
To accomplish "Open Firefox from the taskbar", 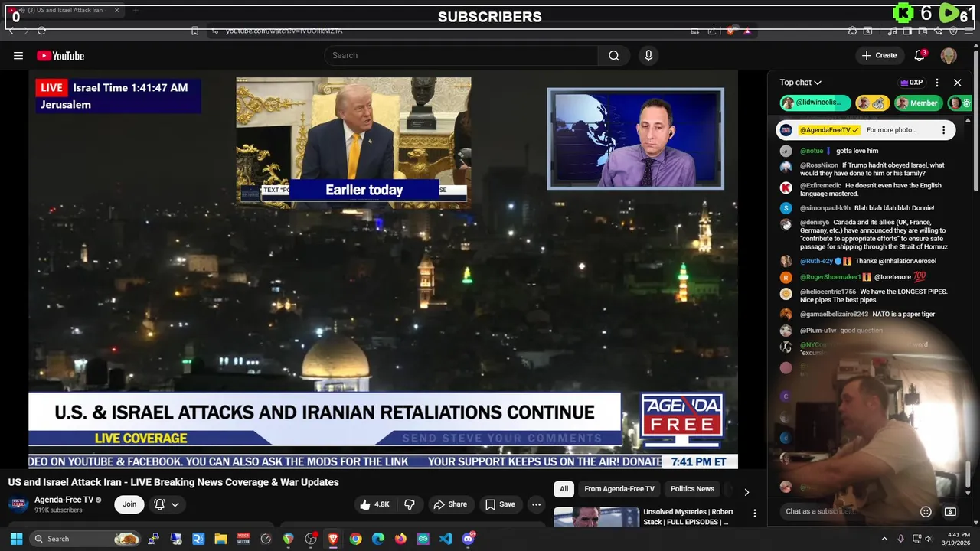I will pos(400,539).
